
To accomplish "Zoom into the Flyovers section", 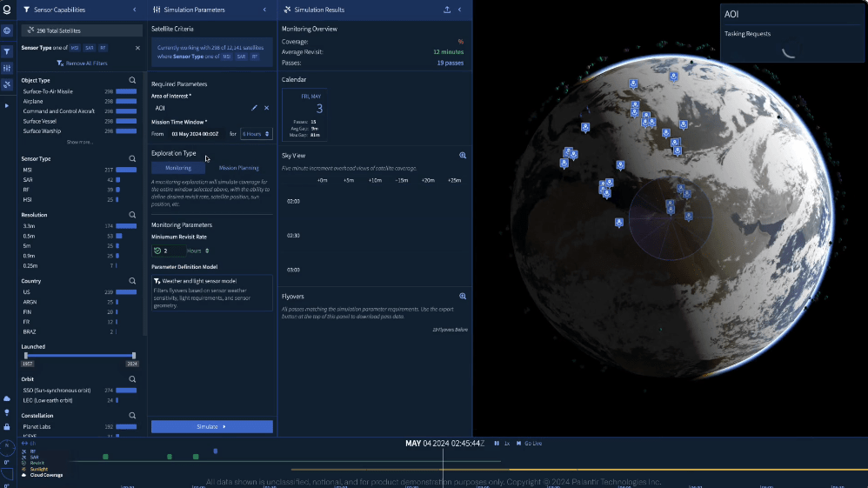I will (463, 297).
